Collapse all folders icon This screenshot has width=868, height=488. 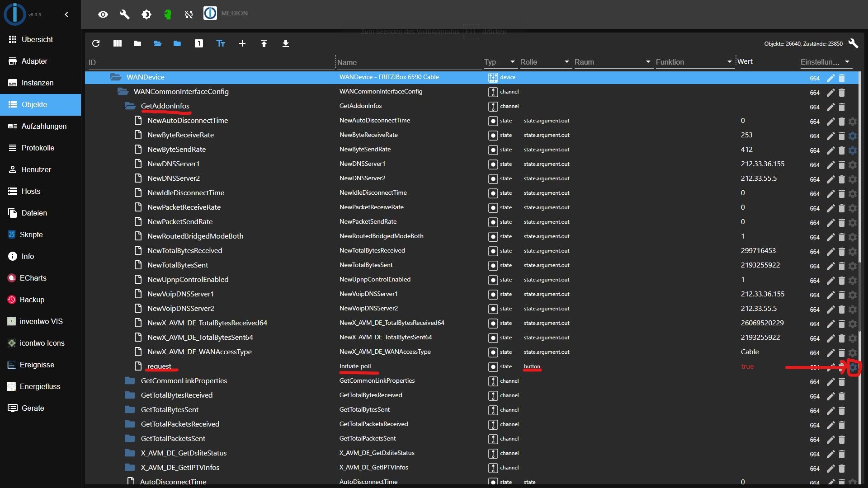[137, 43]
